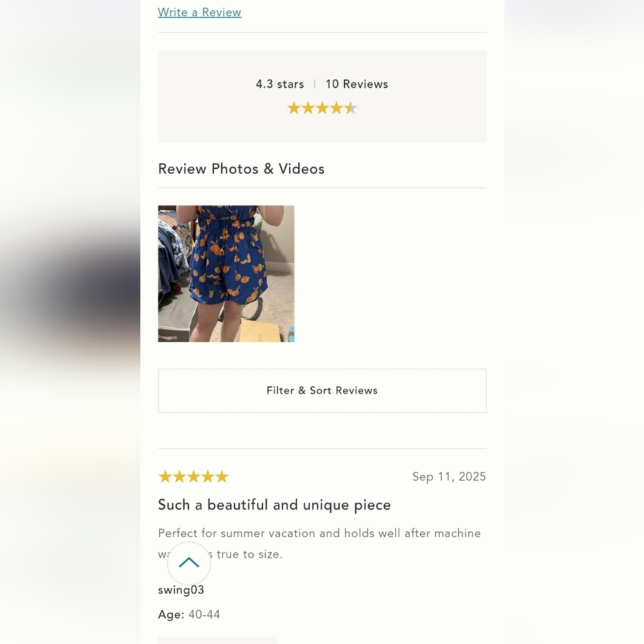
Task: Click the first gold star in summary rating
Action: click(x=294, y=108)
